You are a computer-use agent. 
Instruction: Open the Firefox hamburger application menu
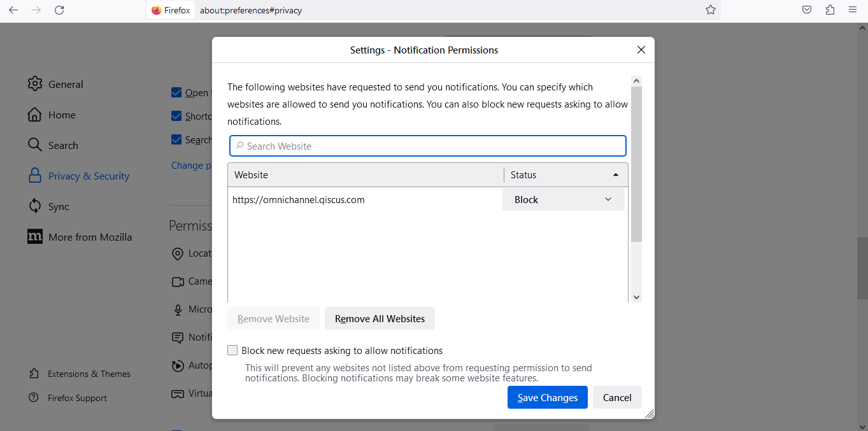pyautogui.click(x=853, y=10)
